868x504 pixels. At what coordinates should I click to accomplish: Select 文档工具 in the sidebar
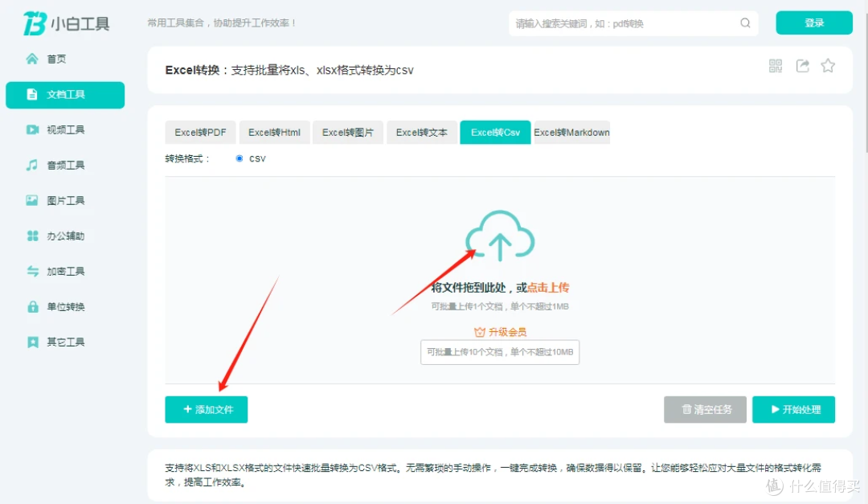pyautogui.click(x=65, y=95)
